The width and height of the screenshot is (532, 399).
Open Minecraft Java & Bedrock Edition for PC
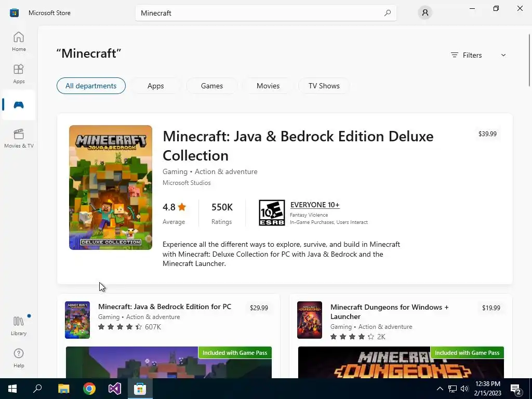pyautogui.click(x=165, y=307)
